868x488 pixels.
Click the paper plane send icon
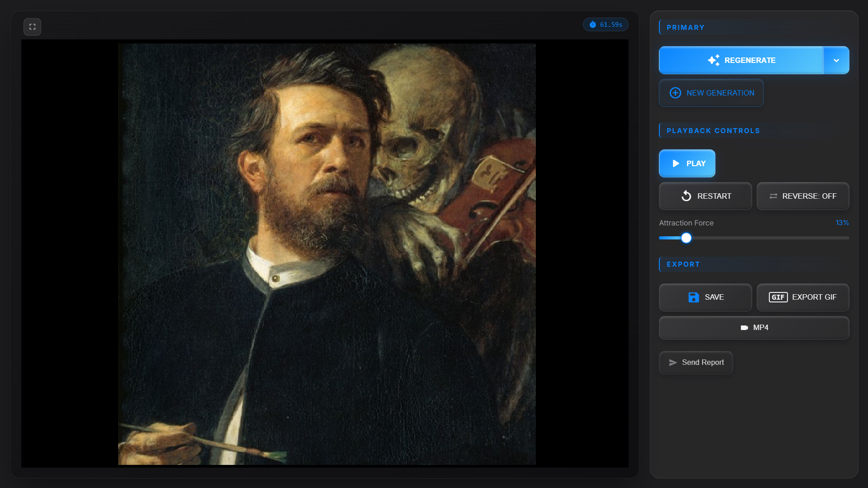click(x=672, y=363)
